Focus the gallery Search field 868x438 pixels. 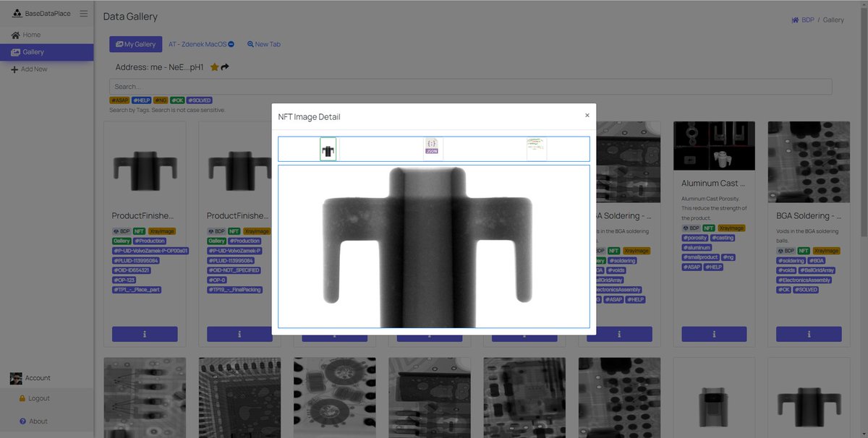[471, 87]
